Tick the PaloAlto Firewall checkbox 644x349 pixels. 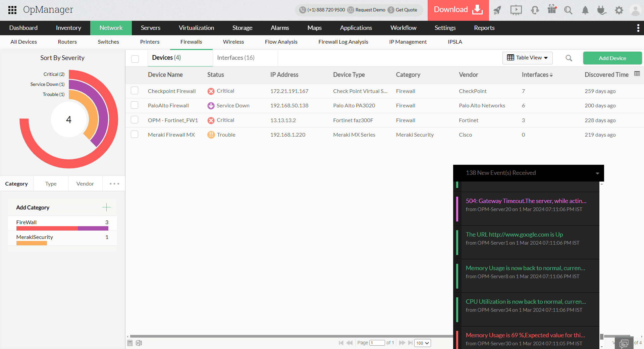[135, 105]
